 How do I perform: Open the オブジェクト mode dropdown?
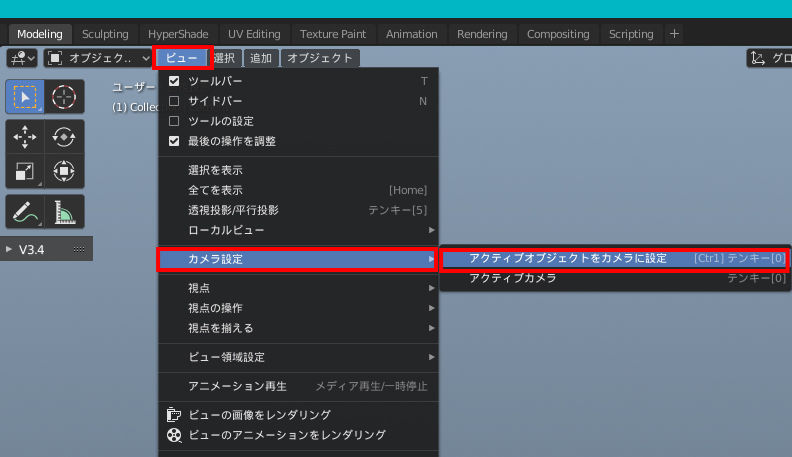tap(98, 58)
